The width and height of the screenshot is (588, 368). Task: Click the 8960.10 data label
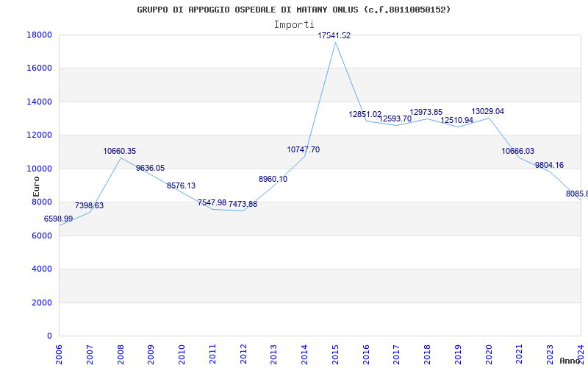pos(273,179)
